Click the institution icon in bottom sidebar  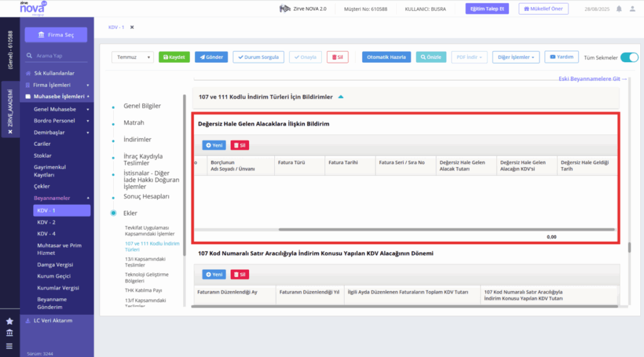(x=9, y=332)
